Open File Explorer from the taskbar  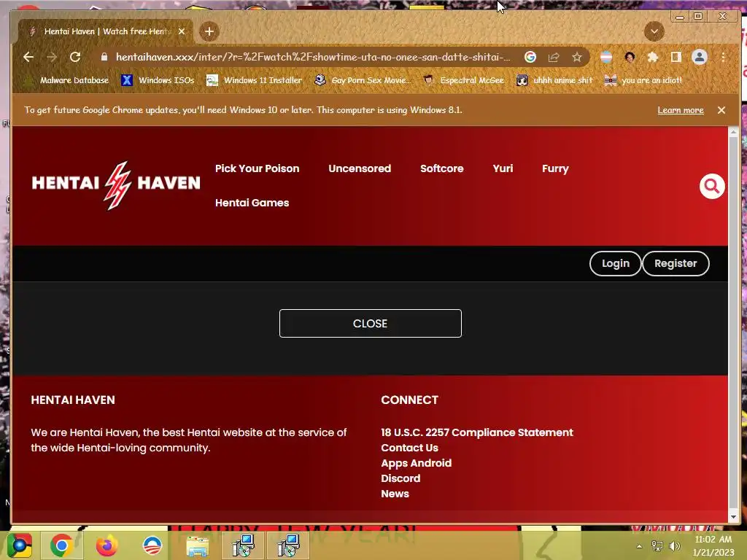click(198, 545)
